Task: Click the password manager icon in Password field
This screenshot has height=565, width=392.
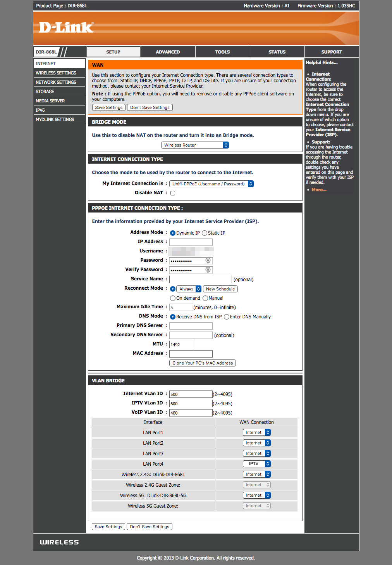Action: pyautogui.click(x=208, y=261)
